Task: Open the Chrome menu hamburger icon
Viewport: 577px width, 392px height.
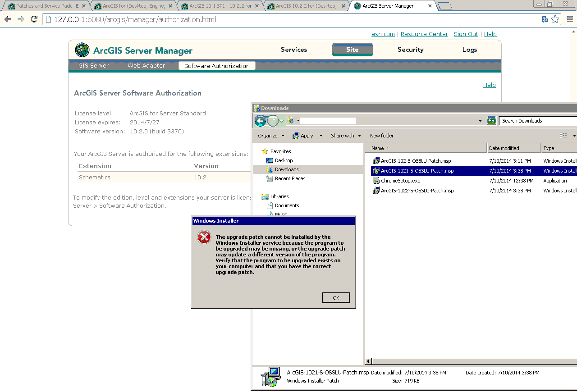Action: point(570,19)
